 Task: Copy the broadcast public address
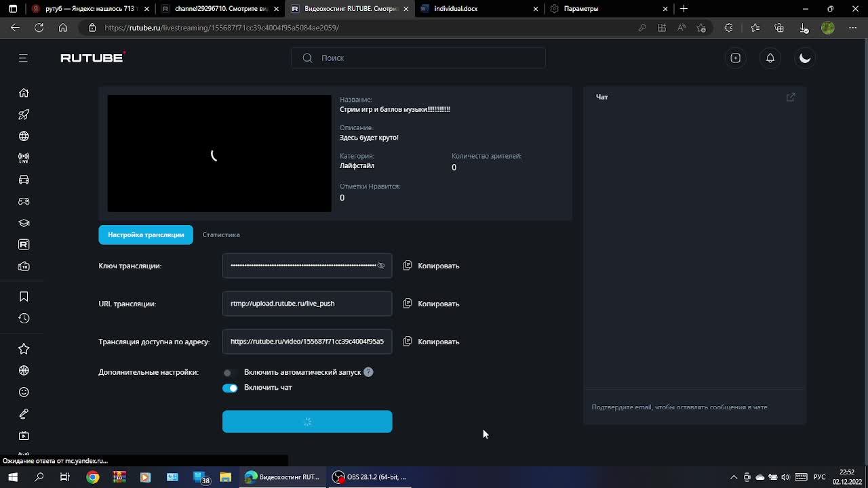click(x=431, y=342)
